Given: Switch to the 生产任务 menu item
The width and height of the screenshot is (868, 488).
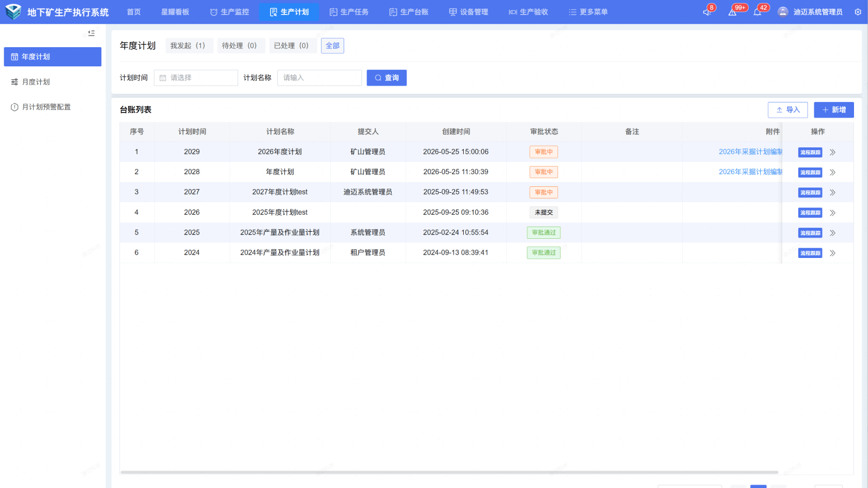Looking at the screenshot, I should click(348, 12).
